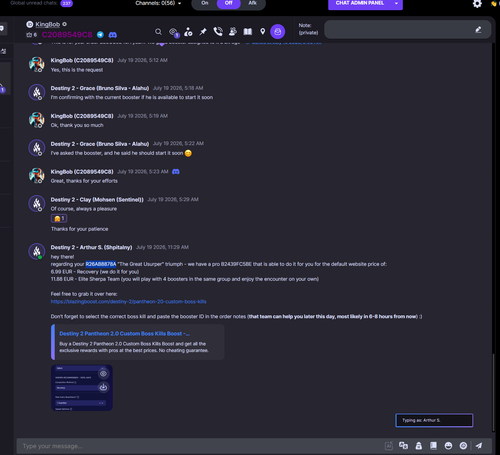Click the Global unread chats 237 badge
Viewport: 500px width, 455px height.
pos(66,3)
